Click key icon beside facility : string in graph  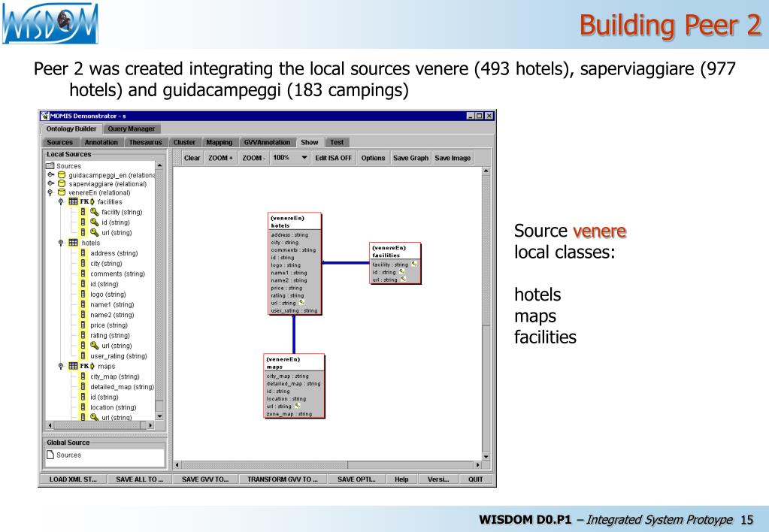[414, 264]
